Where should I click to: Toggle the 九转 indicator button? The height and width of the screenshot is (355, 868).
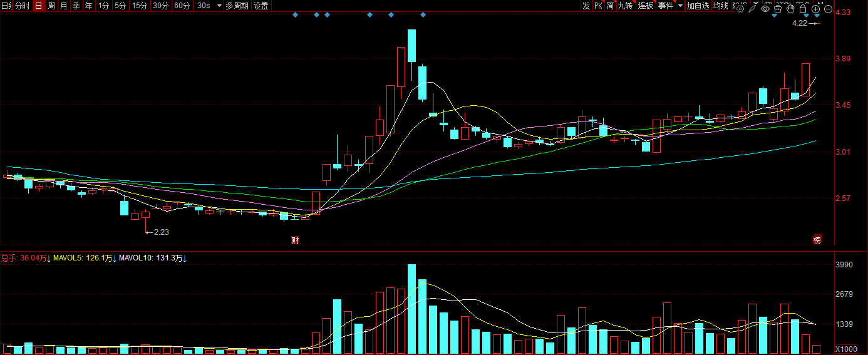pyautogui.click(x=626, y=6)
